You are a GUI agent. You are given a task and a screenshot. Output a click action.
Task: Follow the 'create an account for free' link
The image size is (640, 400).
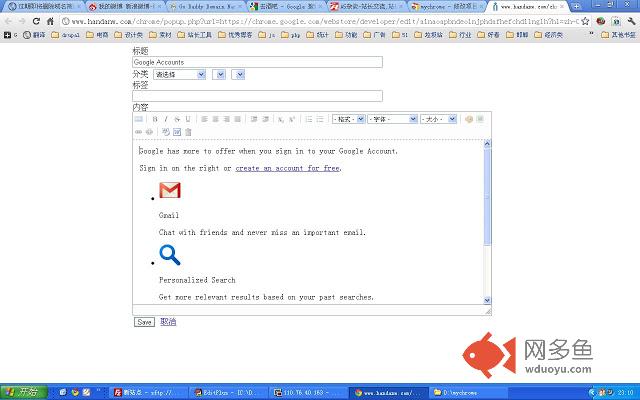pyautogui.click(x=287, y=168)
